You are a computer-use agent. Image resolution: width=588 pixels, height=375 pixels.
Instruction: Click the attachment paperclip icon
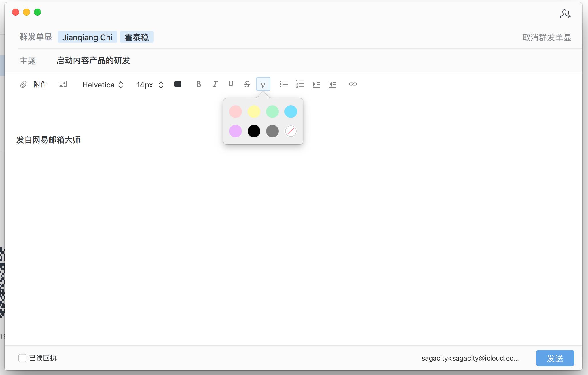(24, 84)
